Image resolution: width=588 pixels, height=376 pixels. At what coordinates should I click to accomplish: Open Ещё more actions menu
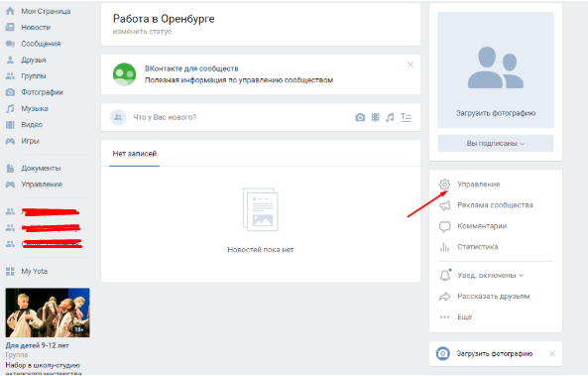click(465, 317)
